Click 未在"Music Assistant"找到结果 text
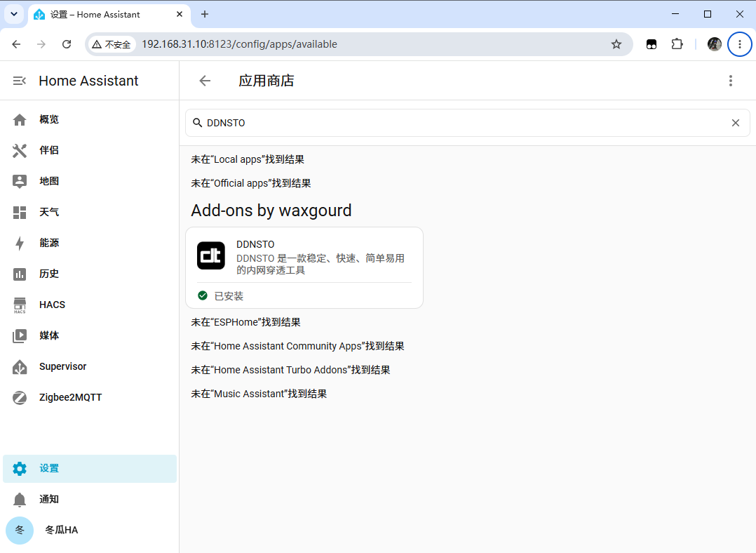This screenshot has width=756, height=553. (x=259, y=394)
